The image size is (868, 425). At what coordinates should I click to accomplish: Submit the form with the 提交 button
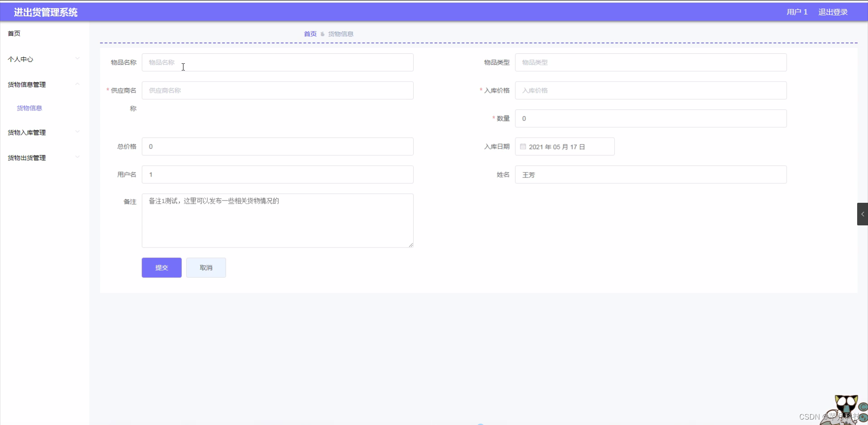pyautogui.click(x=161, y=267)
